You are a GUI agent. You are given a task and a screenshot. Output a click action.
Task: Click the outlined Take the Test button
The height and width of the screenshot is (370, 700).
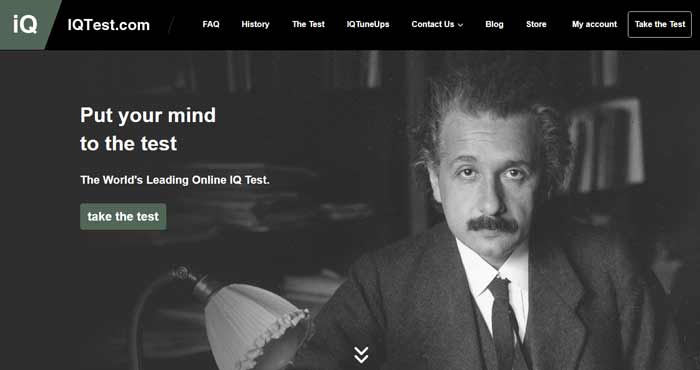coord(659,25)
